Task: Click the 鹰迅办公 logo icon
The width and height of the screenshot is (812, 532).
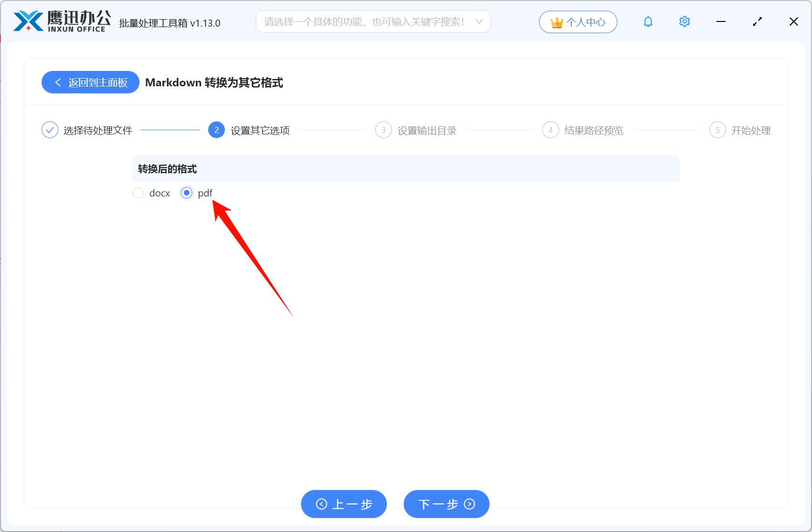Action: 26,21
